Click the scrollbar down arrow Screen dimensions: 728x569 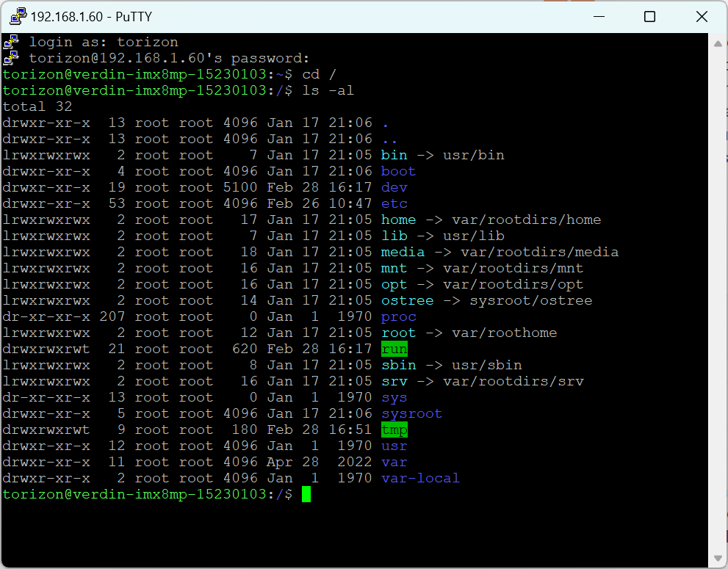point(718,557)
